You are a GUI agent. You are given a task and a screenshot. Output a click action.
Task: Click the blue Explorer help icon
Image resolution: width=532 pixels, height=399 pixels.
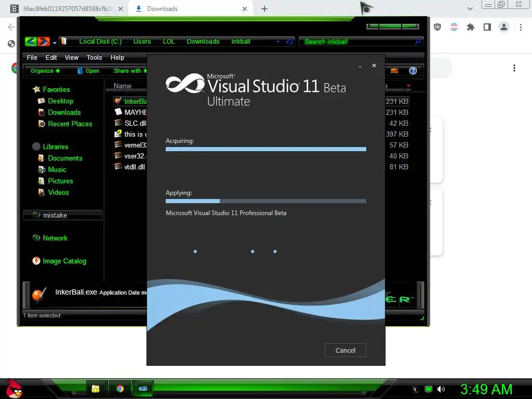click(413, 71)
